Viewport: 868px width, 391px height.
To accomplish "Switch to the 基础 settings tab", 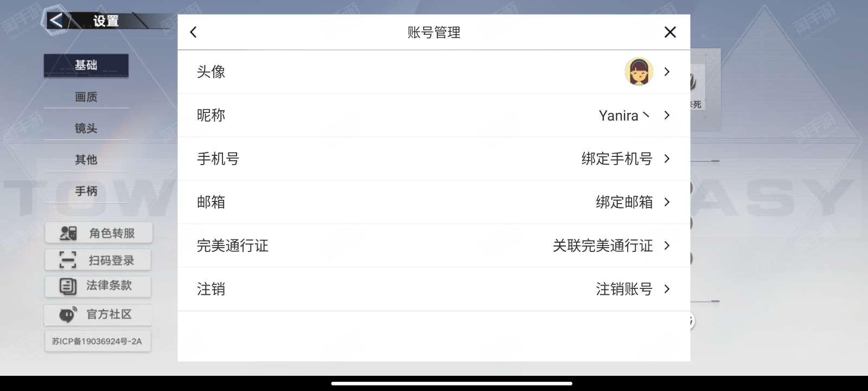I will point(86,65).
